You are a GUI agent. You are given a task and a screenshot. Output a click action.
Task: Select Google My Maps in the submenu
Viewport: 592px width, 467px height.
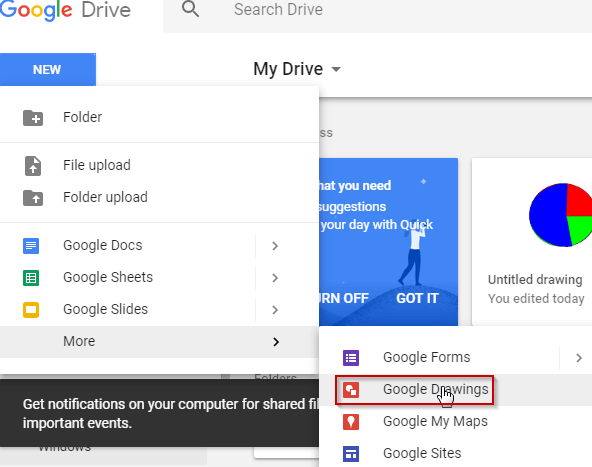coord(456,422)
